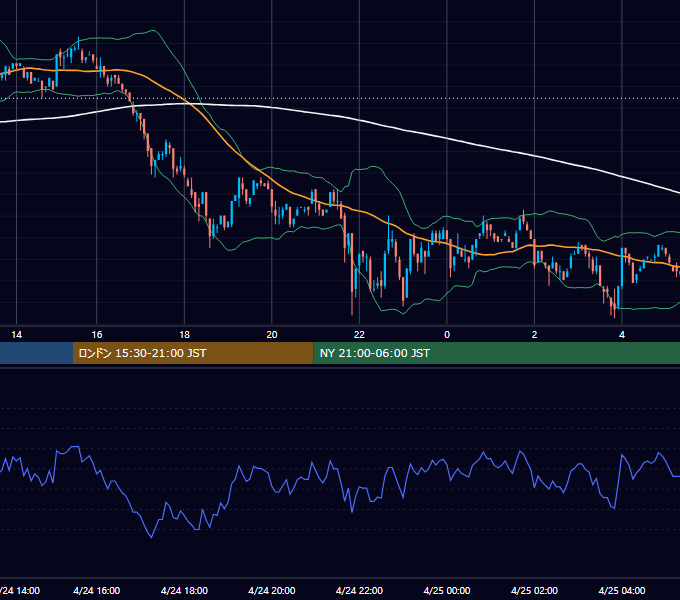The height and width of the screenshot is (600, 680).
Task: Click the 4/25 04:00 date label
Action: 622,590
